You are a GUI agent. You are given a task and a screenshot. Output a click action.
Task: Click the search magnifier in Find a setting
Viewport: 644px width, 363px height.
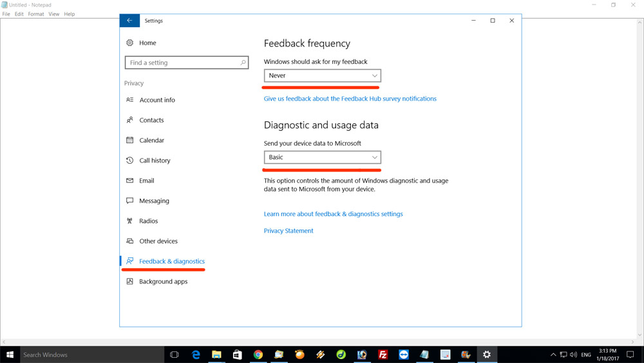tap(243, 63)
